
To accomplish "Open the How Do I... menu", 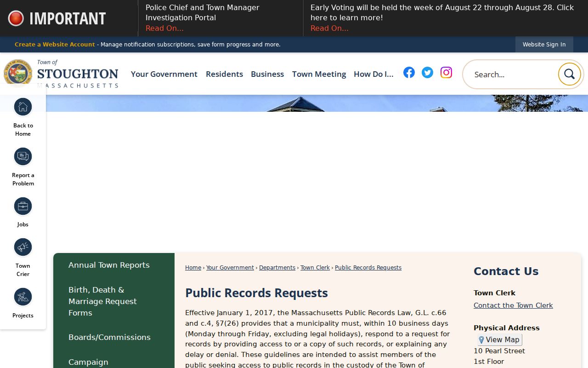I will pyautogui.click(x=373, y=74).
